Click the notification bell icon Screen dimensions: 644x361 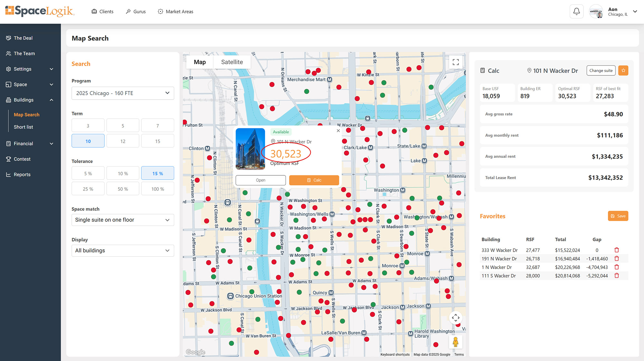[x=576, y=12]
